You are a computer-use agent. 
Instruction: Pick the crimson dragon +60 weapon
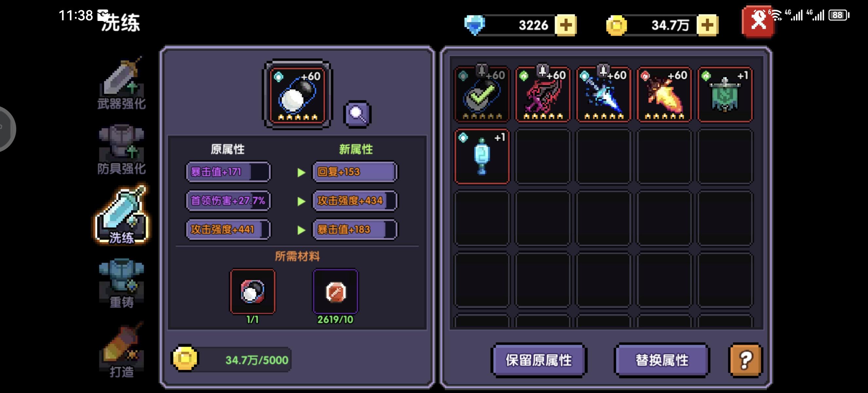543,94
